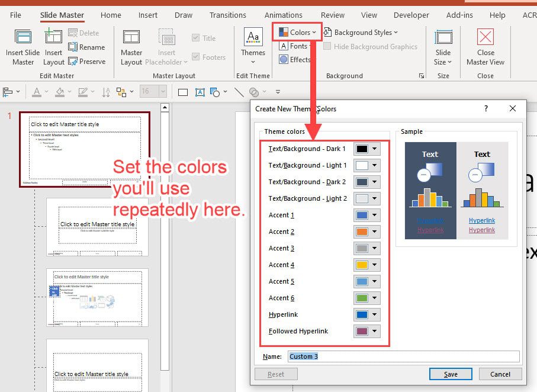Screen dimensions: 537x392
Task: Select the Line drawing tool
Action: (x=238, y=92)
